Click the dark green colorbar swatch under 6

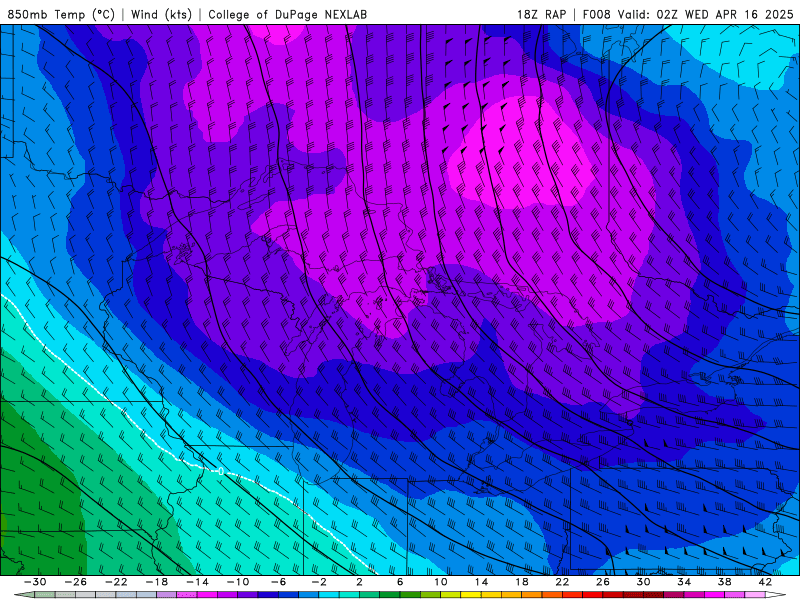[x=390, y=595]
